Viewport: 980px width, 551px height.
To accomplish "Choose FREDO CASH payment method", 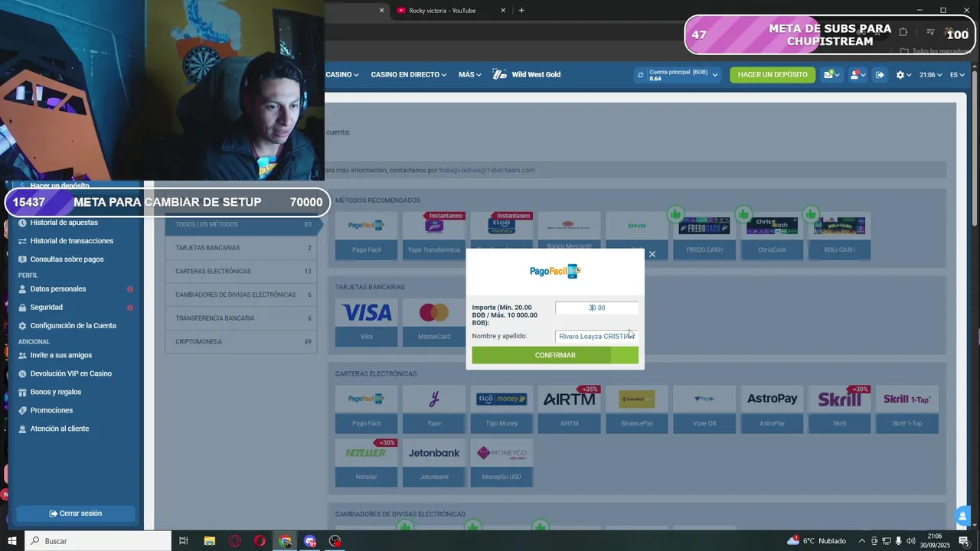I will click(x=704, y=236).
